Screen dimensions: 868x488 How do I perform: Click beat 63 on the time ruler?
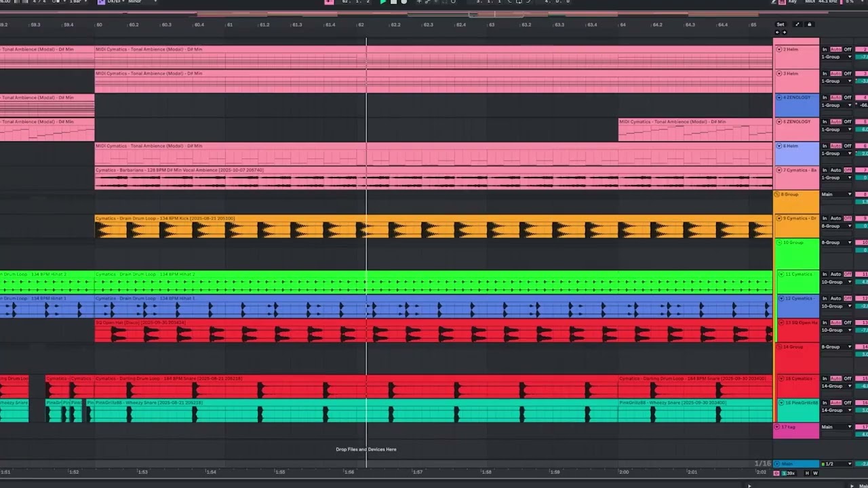[x=492, y=24]
